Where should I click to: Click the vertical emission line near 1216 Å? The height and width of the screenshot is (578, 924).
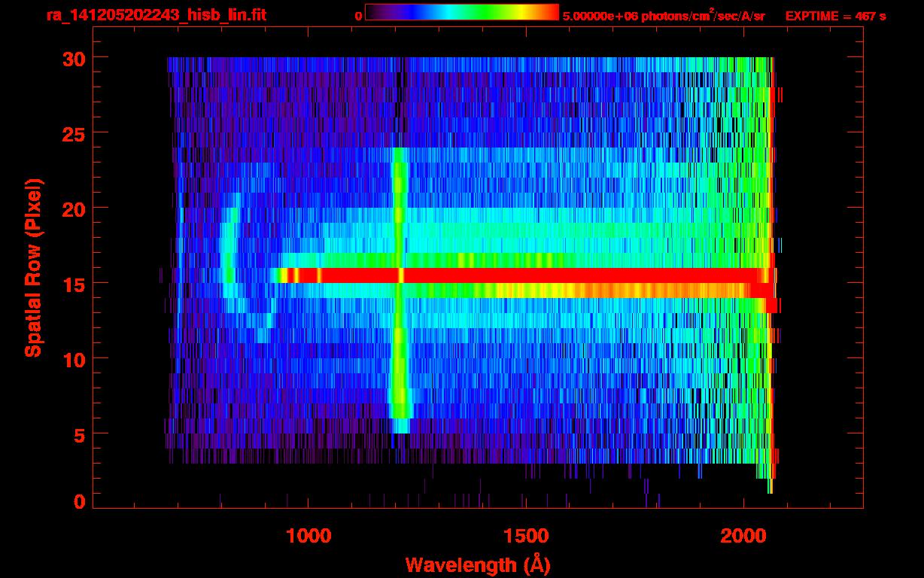coord(400,290)
